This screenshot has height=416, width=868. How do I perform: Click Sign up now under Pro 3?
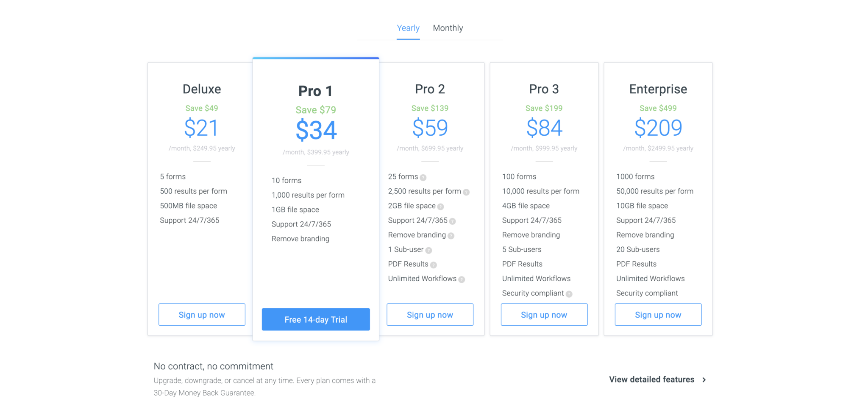[544, 315]
